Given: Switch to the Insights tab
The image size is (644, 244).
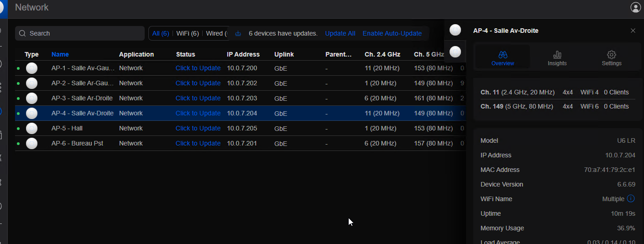Looking at the screenshot, I should 557,58.
